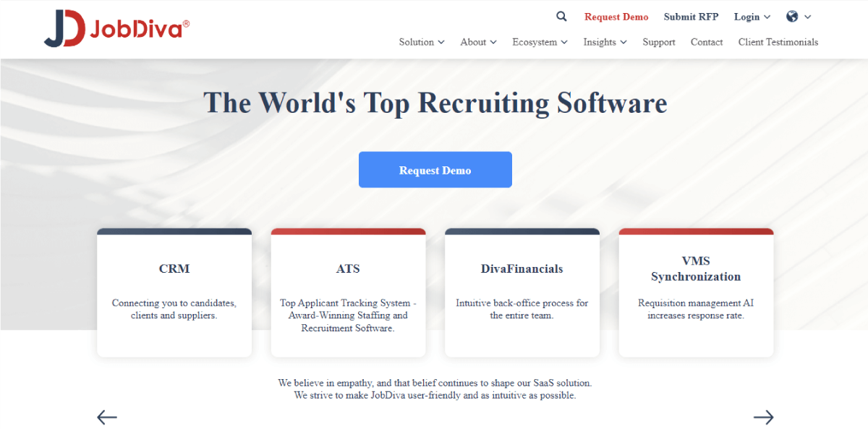868x429 pixels.
Task: Advance carousel with the right arrow
Action: (763, 417)
